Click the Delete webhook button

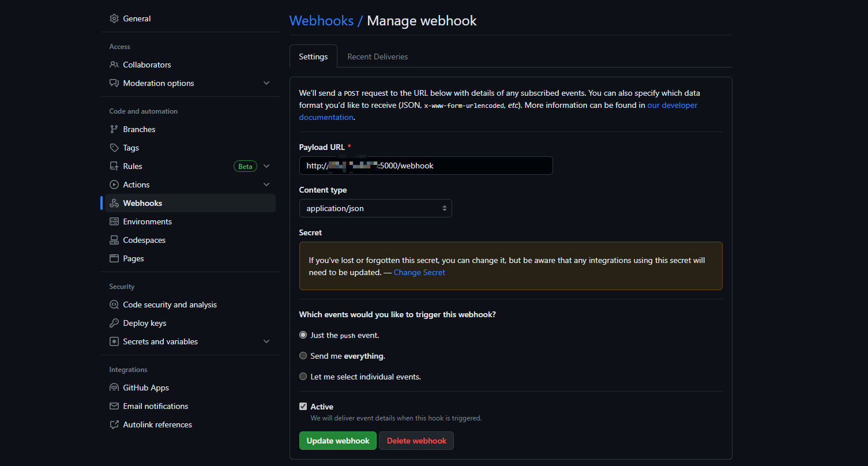[416, 441]
